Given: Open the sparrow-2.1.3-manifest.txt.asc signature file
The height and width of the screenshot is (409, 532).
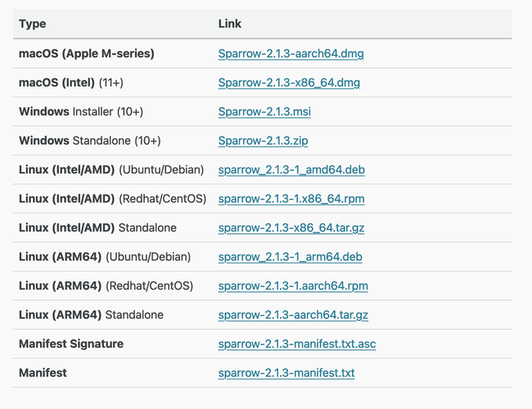Looking at the screenshot, I should 297,344.
